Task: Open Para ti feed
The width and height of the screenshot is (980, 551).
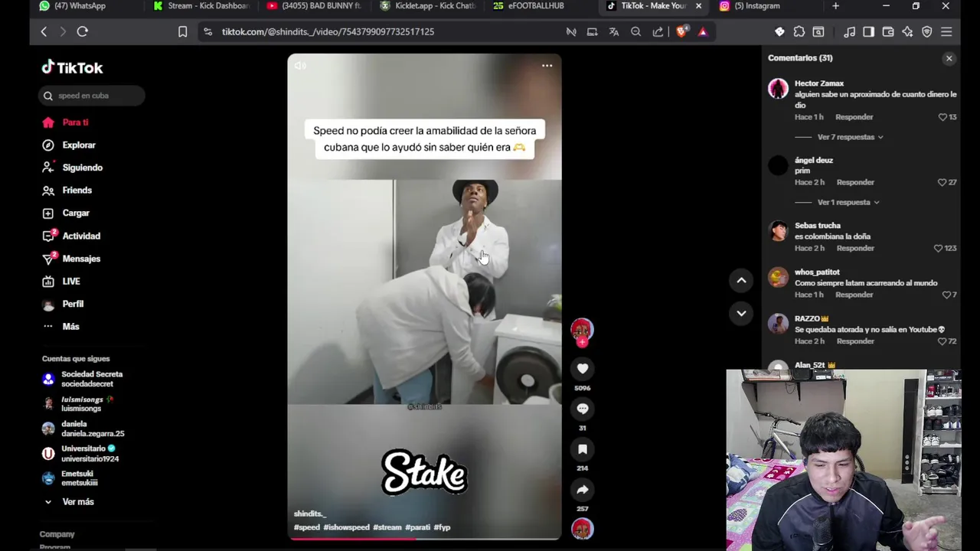Action: coord(75,122)
